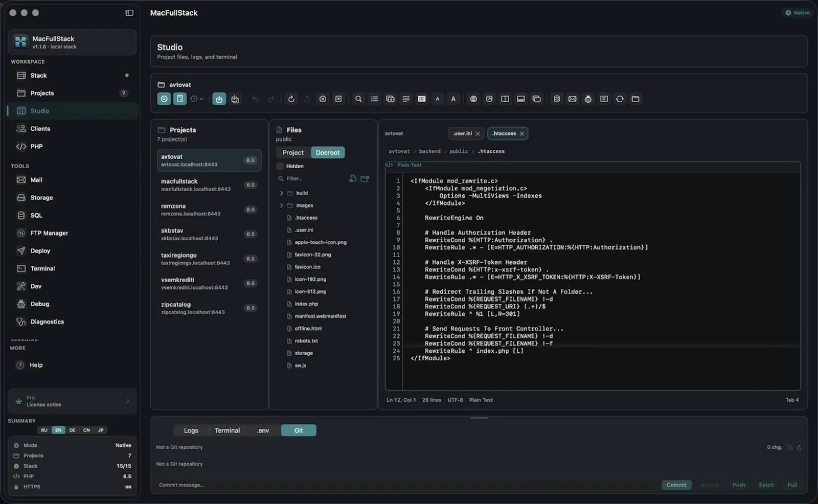Open the Terminal tab in bottom panel
The image size is (818, 504).
[x=227, y=431]
